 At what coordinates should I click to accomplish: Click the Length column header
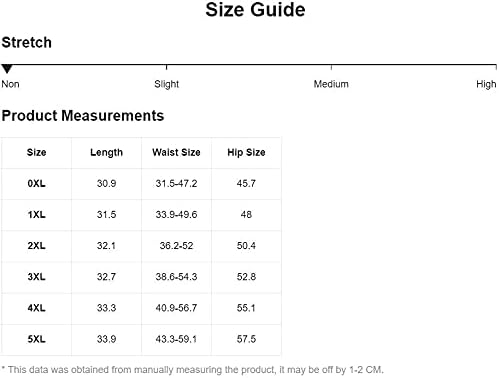click(x=106, y=153)
